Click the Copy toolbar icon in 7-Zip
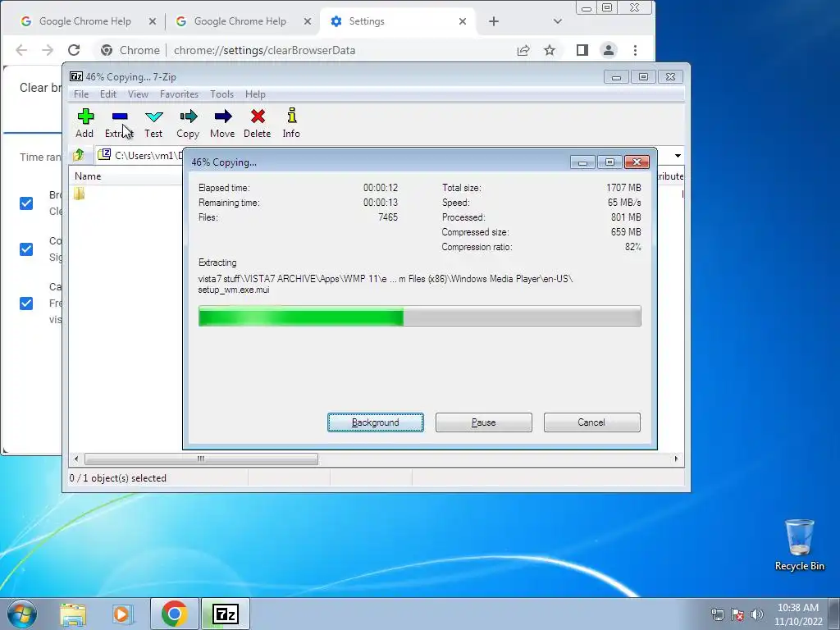 coord(188,123)
